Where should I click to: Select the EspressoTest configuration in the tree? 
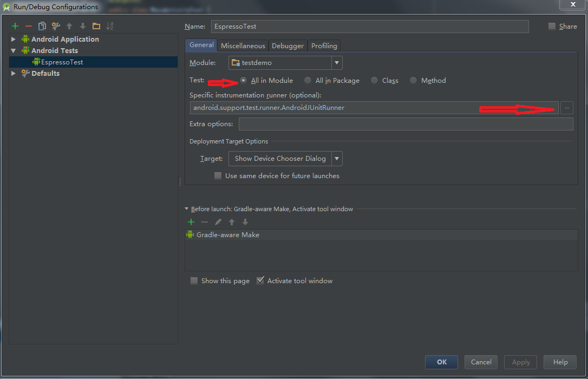[93, 62]
